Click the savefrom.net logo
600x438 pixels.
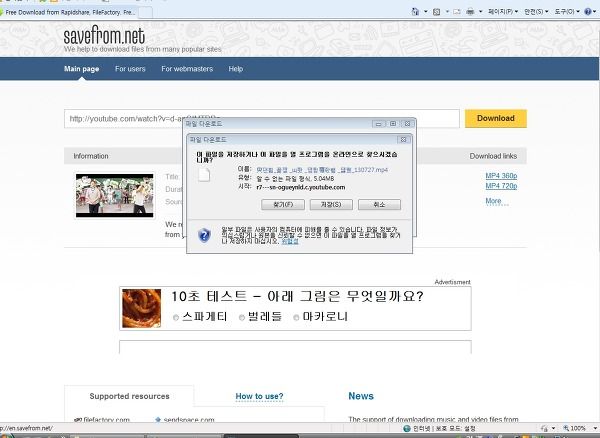(104, 36)
